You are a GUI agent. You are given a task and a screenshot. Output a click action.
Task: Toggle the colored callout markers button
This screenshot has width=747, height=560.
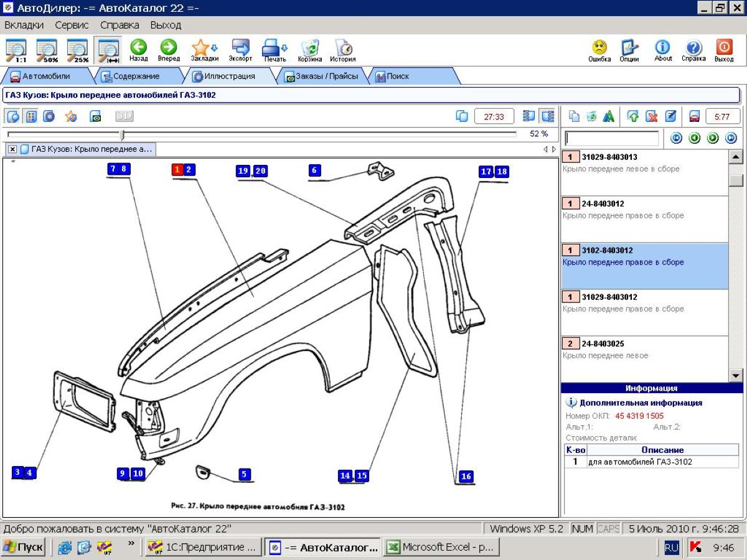click(31, 116)
